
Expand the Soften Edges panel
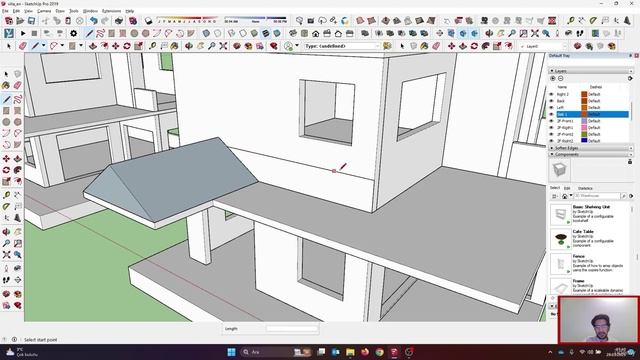(x=591, y=148)
